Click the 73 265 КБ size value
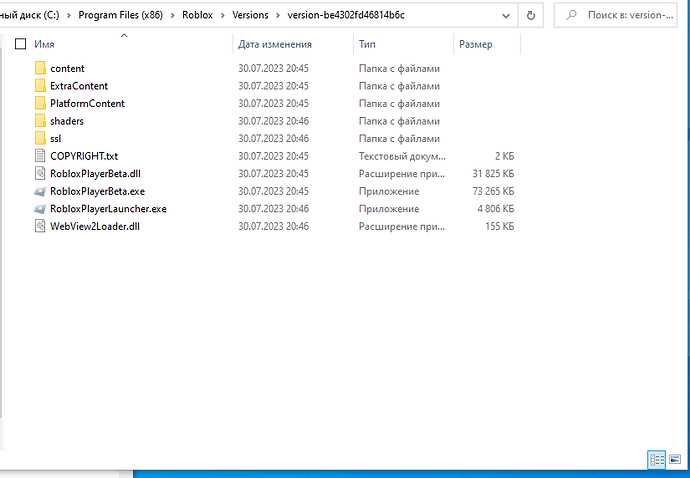The image size is (690, 478). point(493,191)
